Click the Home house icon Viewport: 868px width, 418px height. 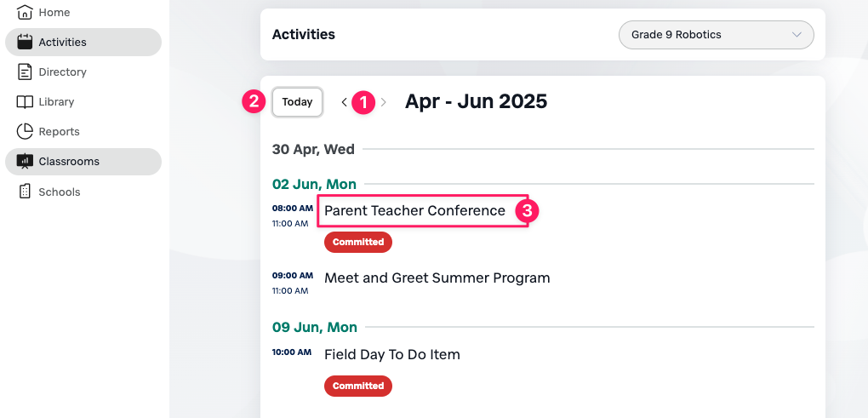coord(25,12)
